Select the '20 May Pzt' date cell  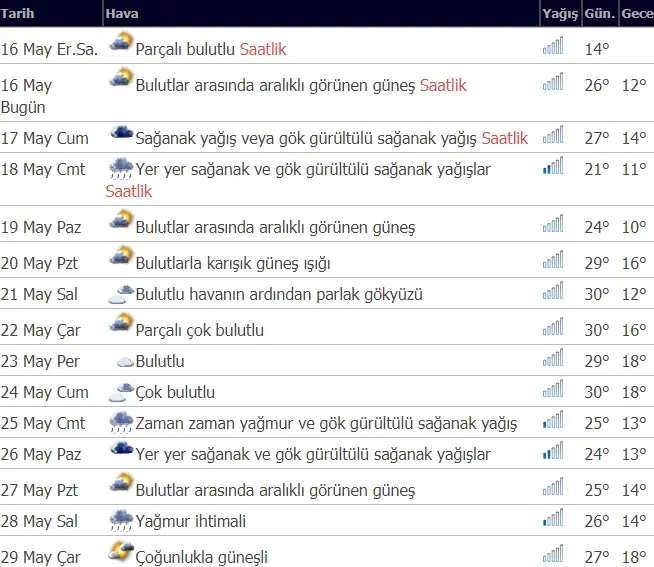[39, 263]
